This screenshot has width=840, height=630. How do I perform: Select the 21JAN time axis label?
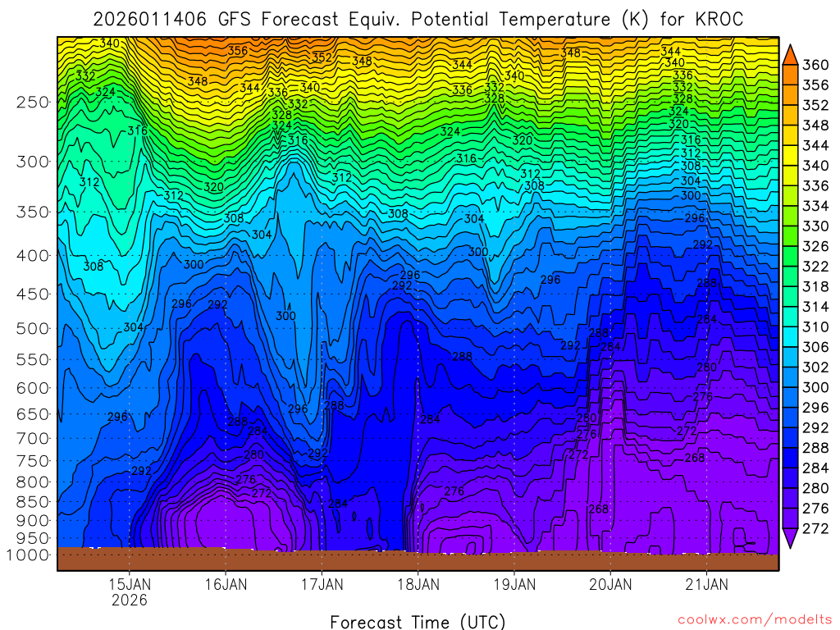pos(706,584)
